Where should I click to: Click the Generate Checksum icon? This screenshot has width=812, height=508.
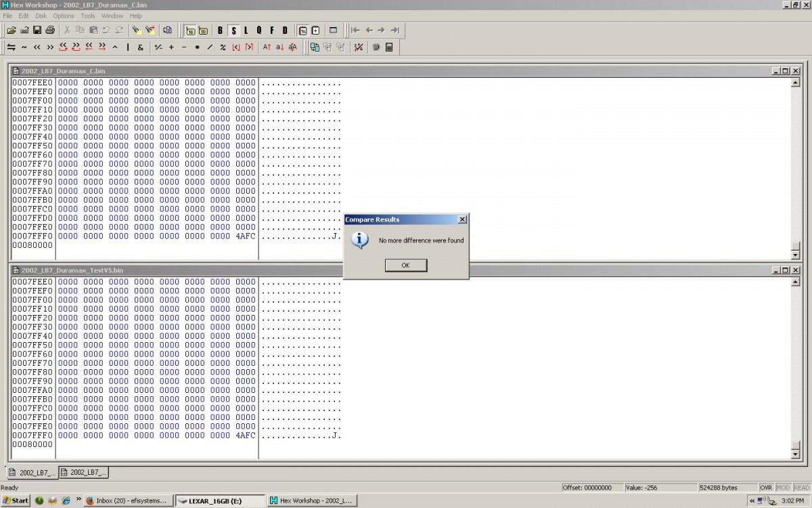point(358,47)
